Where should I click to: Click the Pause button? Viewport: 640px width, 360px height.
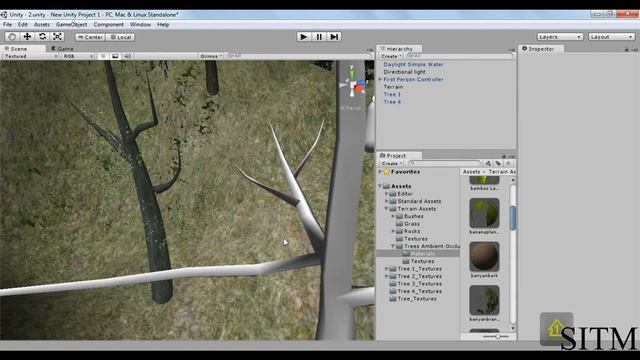319,37
